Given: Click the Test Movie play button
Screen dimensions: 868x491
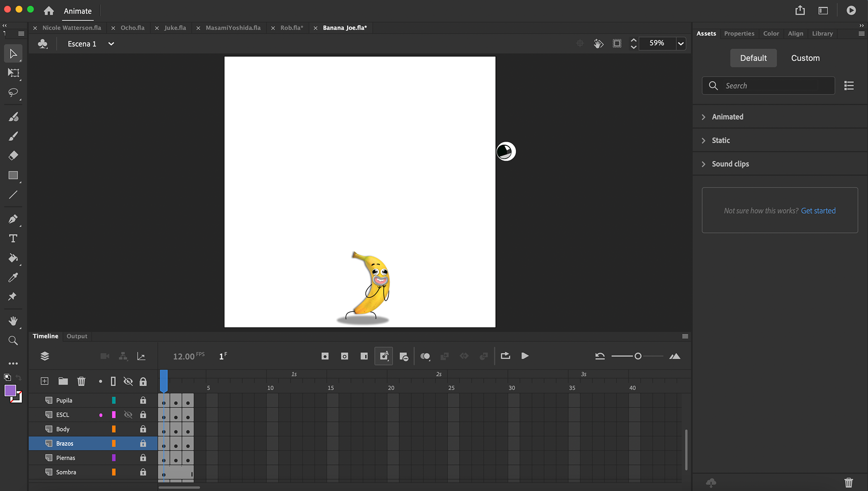Looking at the screenshot, I should pos(851,10).
